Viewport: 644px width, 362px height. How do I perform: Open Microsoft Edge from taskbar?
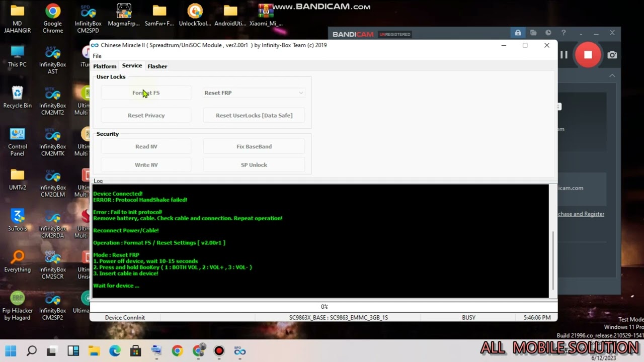(x=115, y=350)
